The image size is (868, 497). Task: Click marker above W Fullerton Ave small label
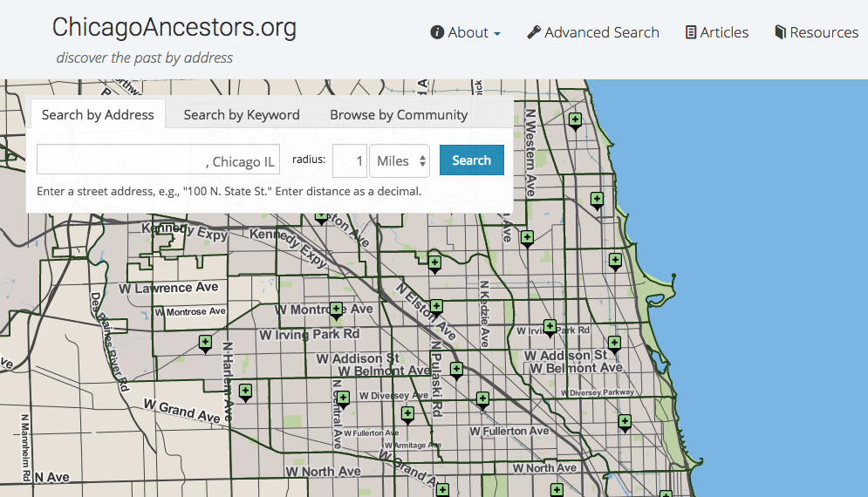407,414
